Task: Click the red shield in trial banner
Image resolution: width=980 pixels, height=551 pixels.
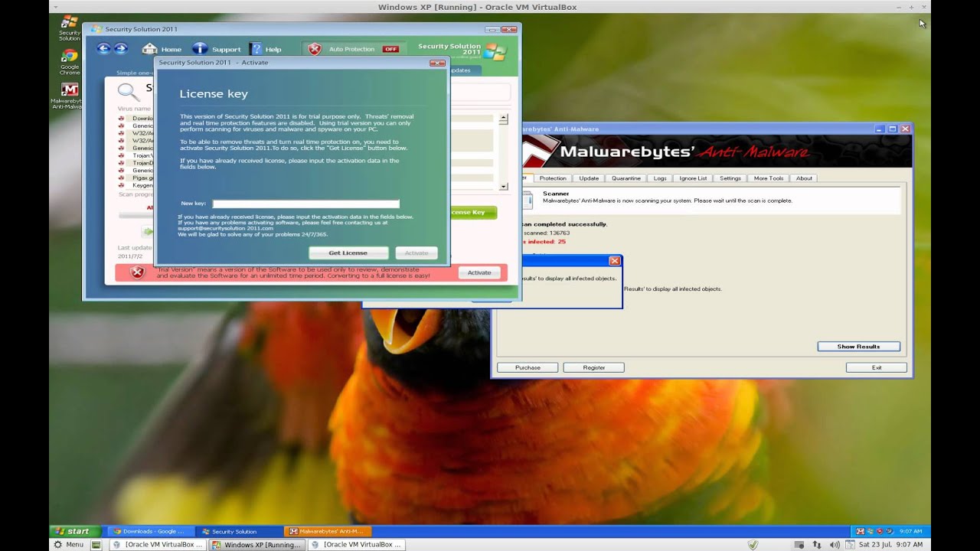Action: point(137,272)
